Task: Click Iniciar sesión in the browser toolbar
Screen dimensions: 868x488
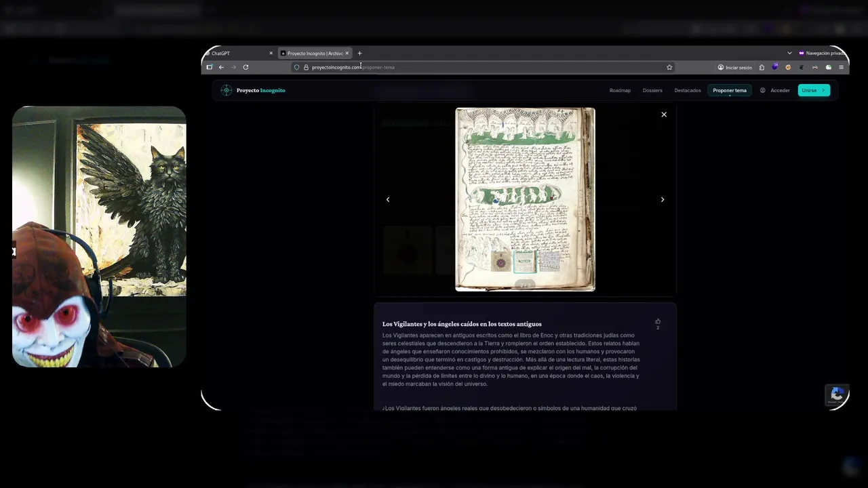Action: click(735, 67)
